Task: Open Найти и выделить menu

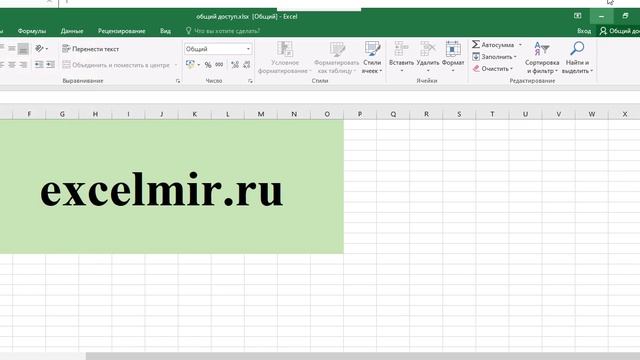Action: tap(577, 58)
